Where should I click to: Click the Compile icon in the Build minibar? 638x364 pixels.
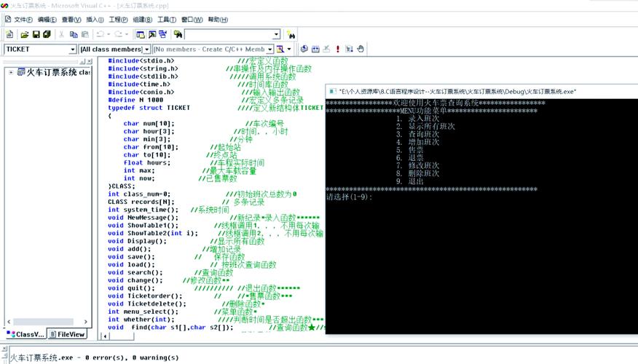tap(304, 50)
